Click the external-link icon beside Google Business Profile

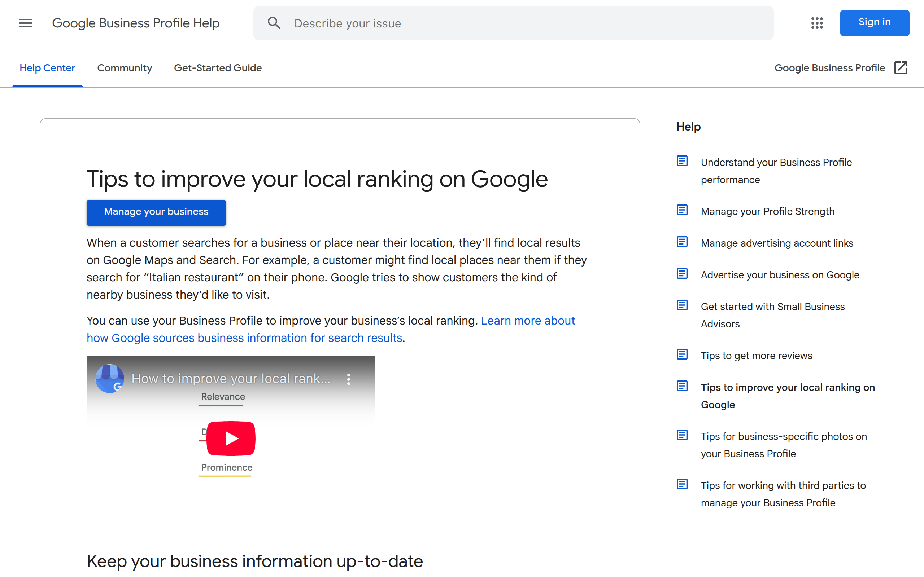tap(901, 67)
